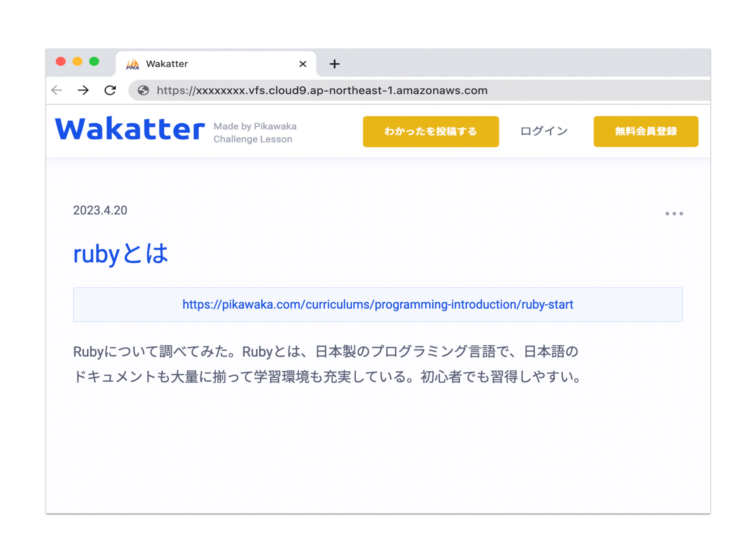Expand the ellipsis menu next to the post date
The width and height of the screenshot is (756, 555).
coord(674,213)
